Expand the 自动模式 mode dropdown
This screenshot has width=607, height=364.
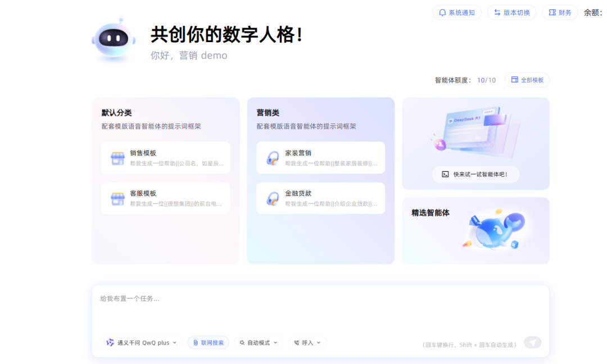click(259, 343)
